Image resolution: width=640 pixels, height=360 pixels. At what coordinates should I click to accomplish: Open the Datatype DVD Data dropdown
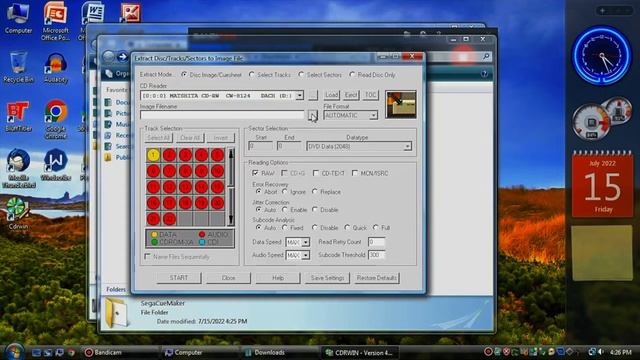coord(407,147)
